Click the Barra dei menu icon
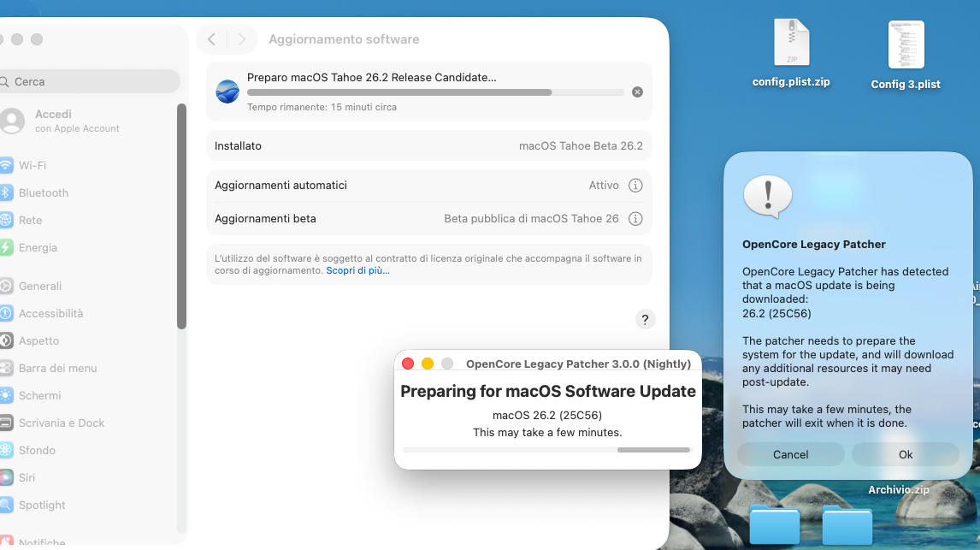 tap(6, 368)
